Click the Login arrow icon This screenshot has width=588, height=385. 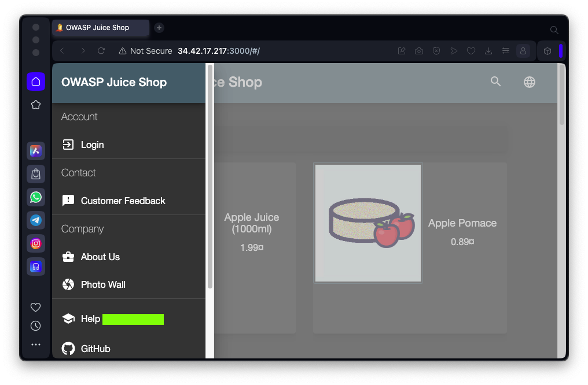68,145
